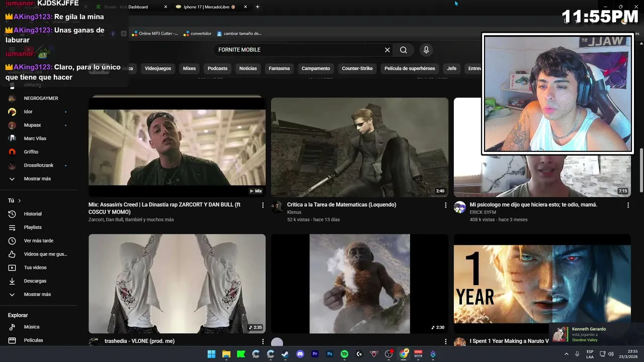Open Marc Vilas subscription channel
Image resolution: width=644 pixels, height=362 pixels.
point(38,138)
